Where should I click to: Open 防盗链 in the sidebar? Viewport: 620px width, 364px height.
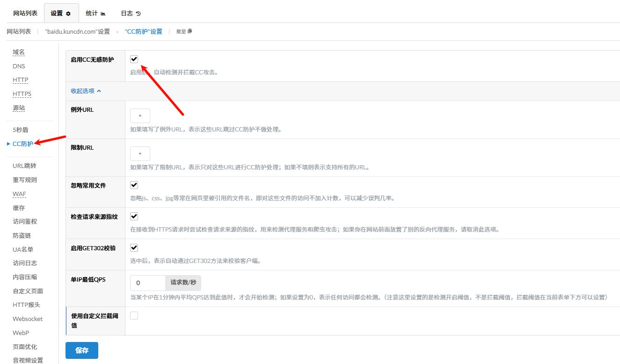22,235
